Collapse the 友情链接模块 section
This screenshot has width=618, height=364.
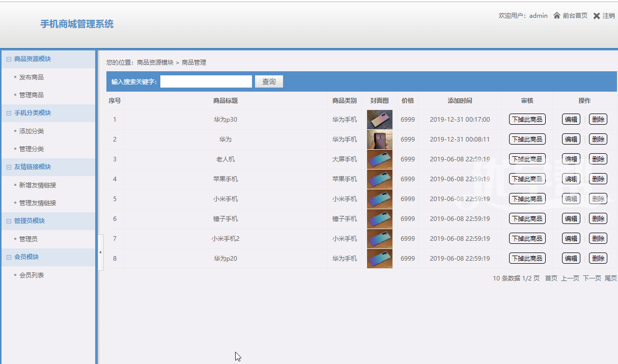9,167
